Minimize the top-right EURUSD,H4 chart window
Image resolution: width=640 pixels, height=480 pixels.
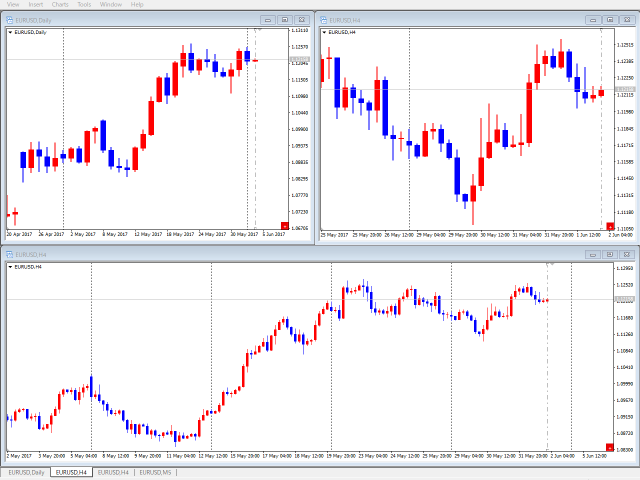pos(593,19)
